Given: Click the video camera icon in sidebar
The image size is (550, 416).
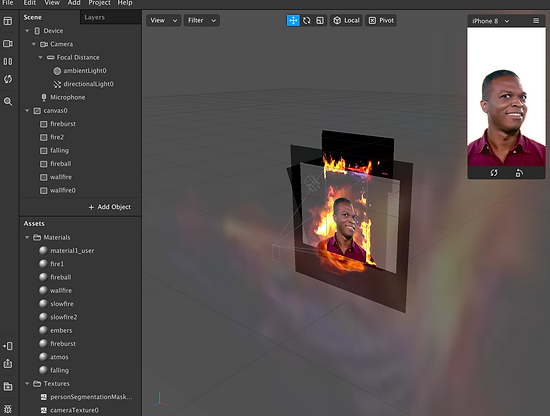Looking at the screenshot, I should pyautogui.click(x=8, y=43).
